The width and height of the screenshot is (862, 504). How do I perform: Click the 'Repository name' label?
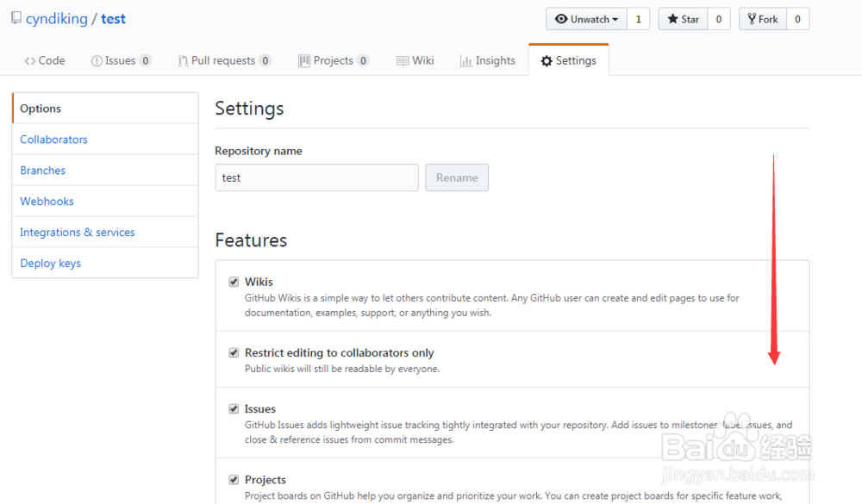[259, 151]
